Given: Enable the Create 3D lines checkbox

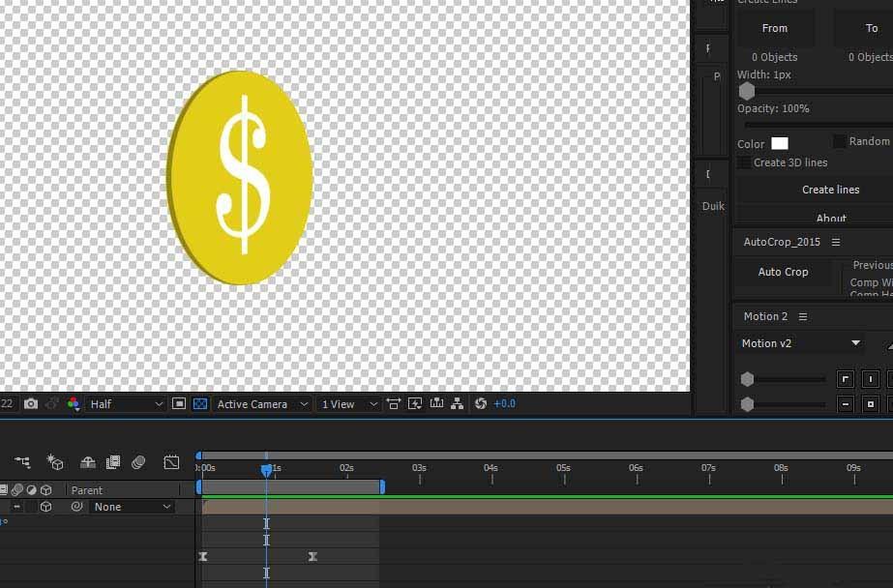Looking at the screenshot, I should [x=744, y=162].
